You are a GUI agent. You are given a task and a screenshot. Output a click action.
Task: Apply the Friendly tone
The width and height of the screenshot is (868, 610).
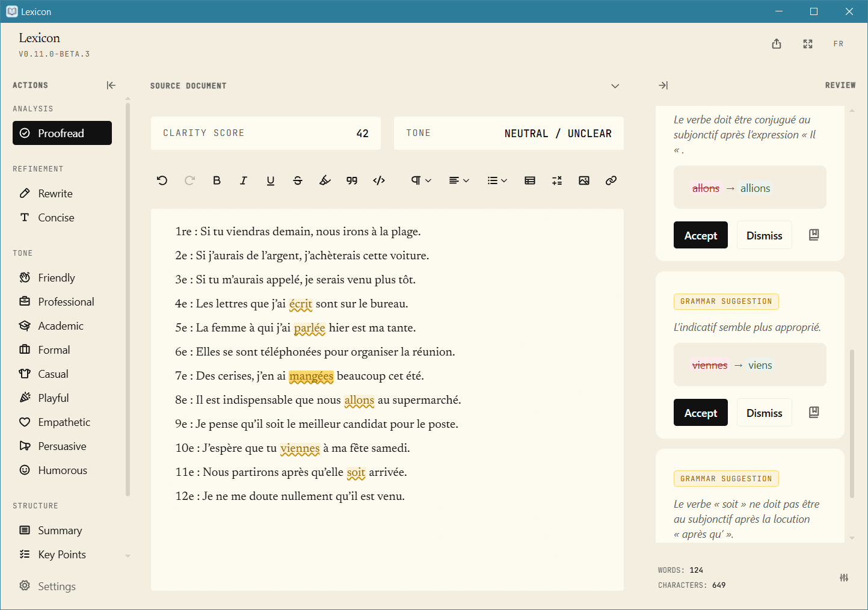point(62,277)
